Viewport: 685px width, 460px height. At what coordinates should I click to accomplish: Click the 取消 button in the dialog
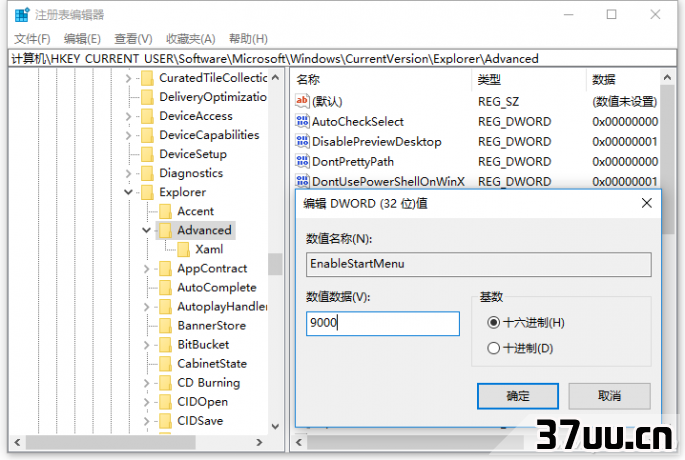(609, 396)
